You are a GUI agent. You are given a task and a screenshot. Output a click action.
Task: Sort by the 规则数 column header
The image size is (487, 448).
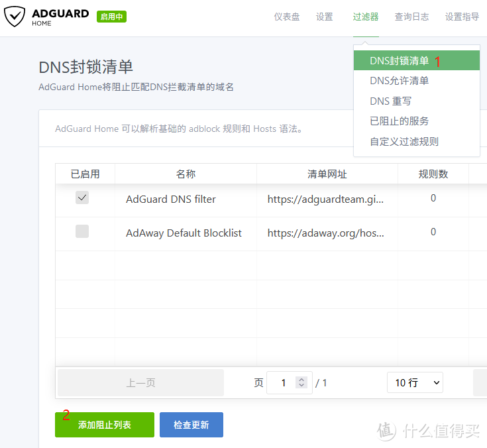433,174
